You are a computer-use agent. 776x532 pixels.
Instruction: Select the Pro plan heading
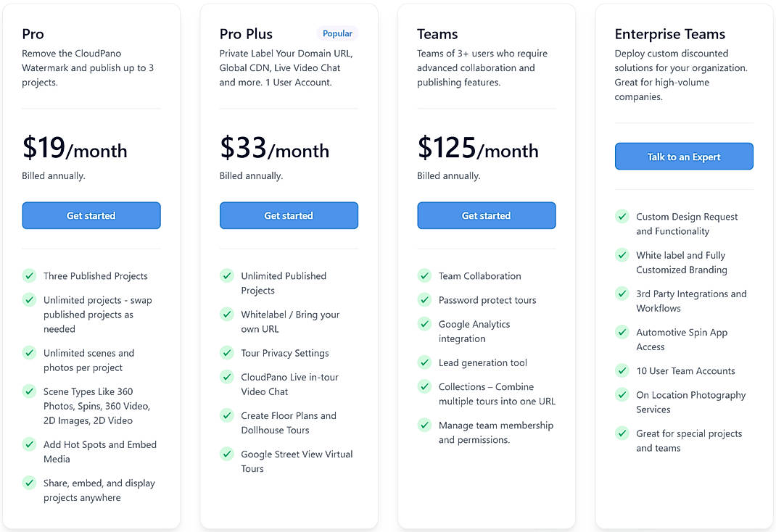tap(33, 33)
